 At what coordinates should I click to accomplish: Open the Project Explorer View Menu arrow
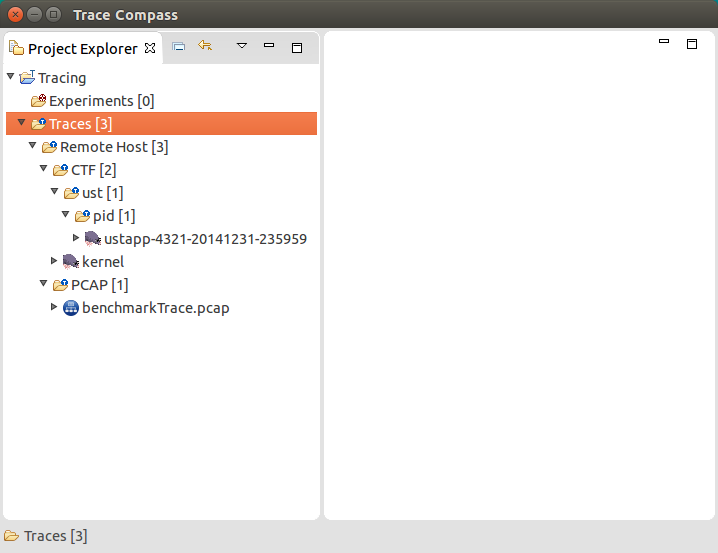pyautogui.click(x=241, y=46)
